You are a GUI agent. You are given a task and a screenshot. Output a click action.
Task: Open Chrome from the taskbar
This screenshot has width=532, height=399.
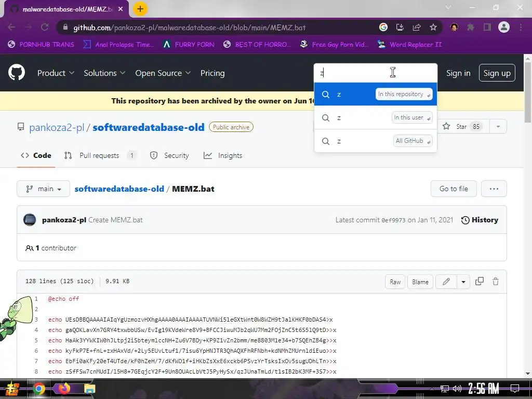coord(39,389)
